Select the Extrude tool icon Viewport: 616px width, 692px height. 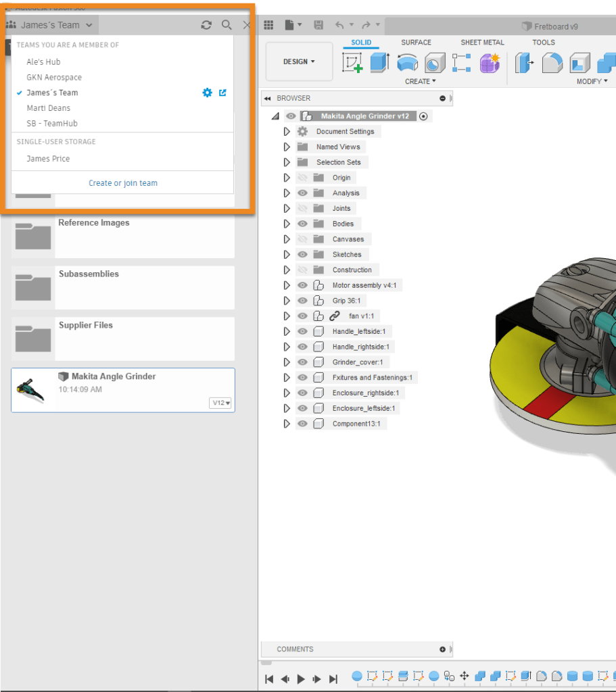(x=379, y=63)
